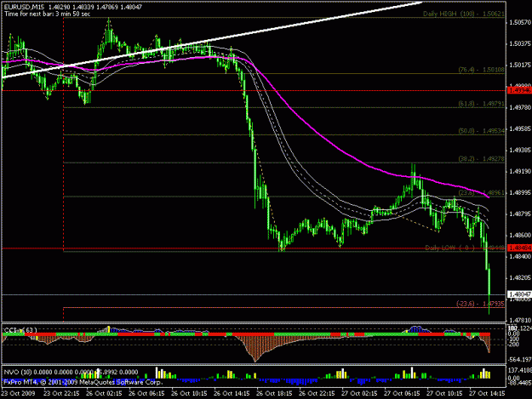Click price 1.48795 on the price scale

click(x=520, y=214)
